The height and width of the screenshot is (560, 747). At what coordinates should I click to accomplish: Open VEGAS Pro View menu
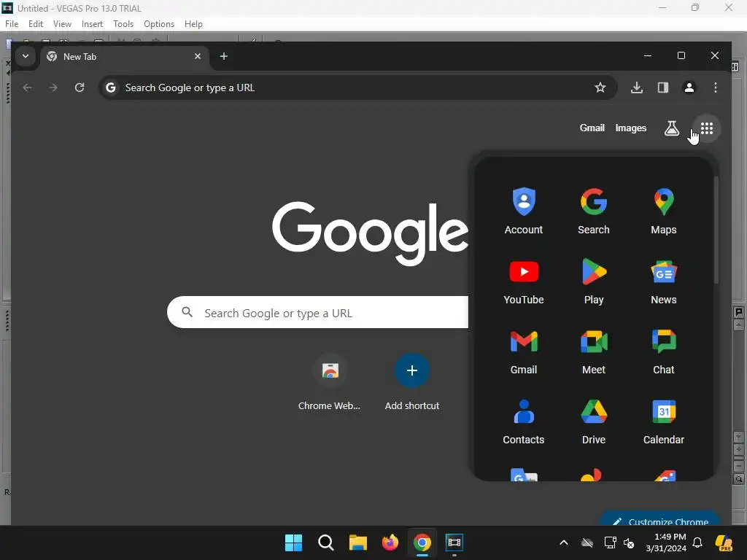tap(63, 24)
